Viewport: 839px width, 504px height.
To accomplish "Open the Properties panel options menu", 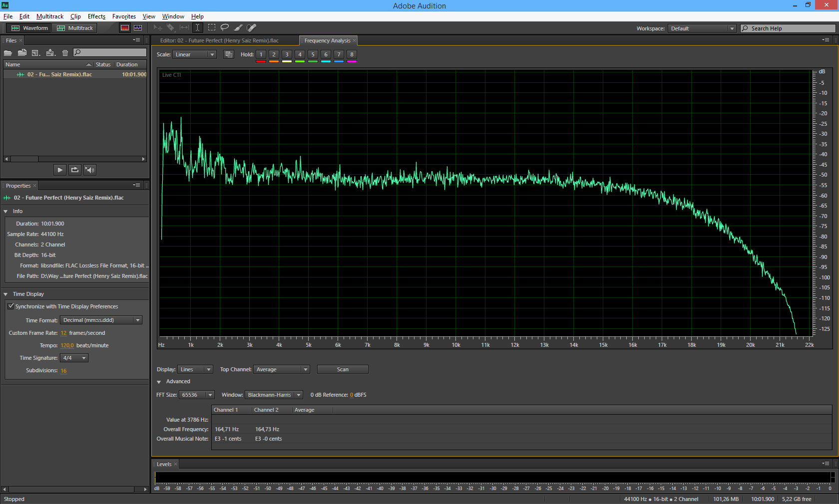I will [137, 185].
